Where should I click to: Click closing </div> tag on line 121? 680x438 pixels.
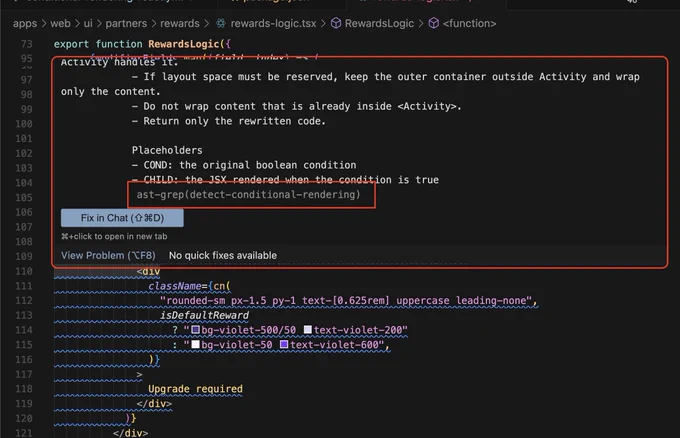pyautogui.click(x=131, y=433)
